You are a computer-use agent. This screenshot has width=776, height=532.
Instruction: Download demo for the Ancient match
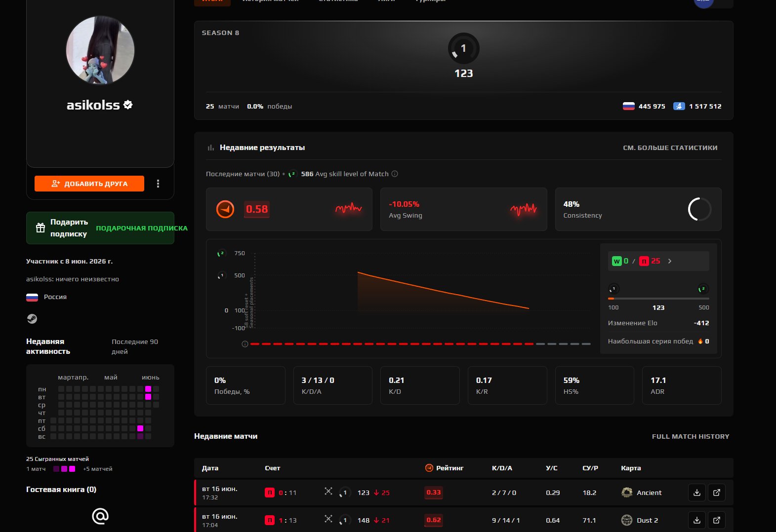click(697, 493)
